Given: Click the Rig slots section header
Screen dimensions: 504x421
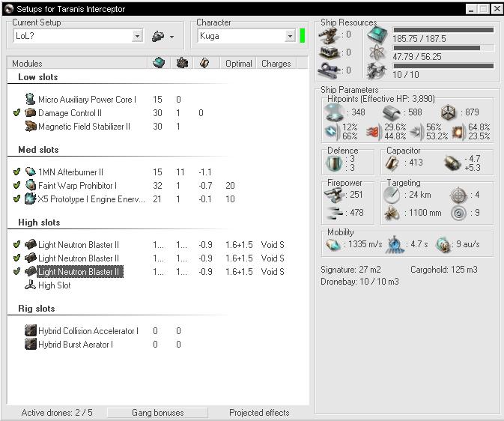Looking at the screenshot, I should click(37, 309).
